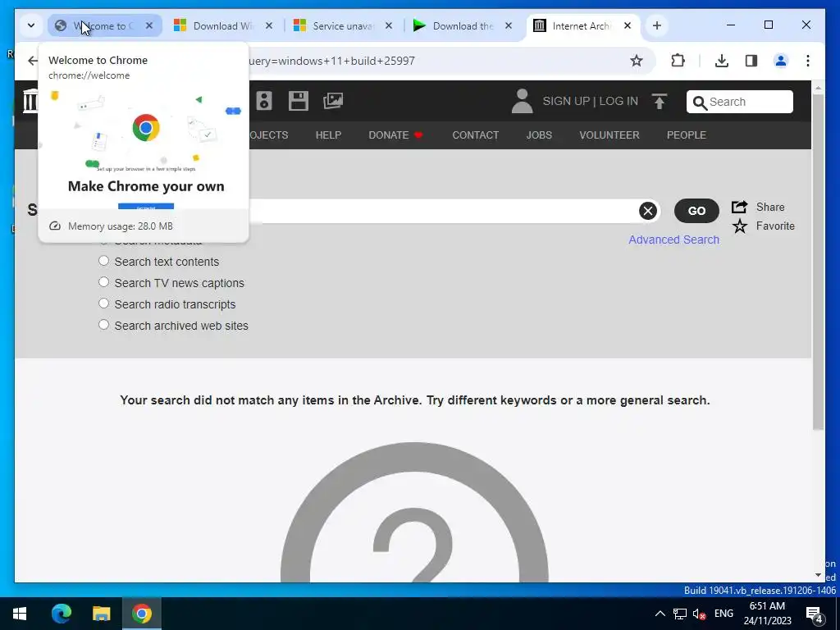Switch to the Service unavailable tab
Image resolution: width=840 pixels, height=630 pixels.
tap(343, 25)
